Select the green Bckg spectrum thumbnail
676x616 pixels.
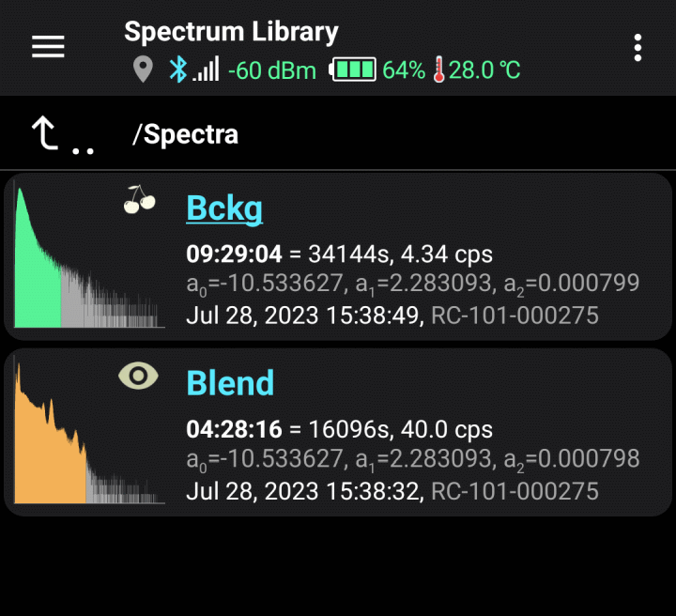[x=89, y=254]
